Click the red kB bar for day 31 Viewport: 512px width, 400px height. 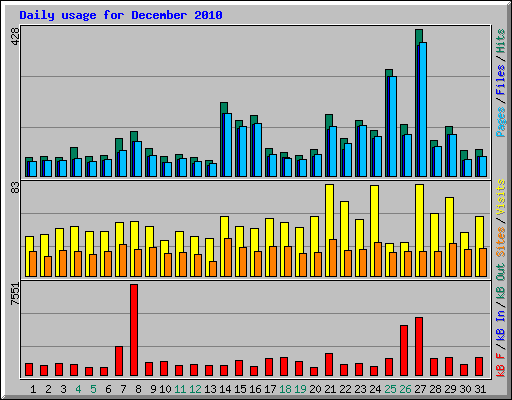click(479, 367)
